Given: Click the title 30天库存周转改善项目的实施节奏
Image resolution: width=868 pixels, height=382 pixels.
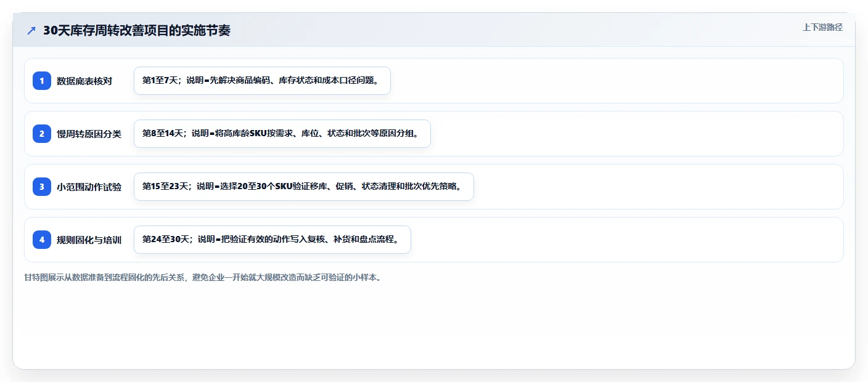Looking at the screenshot, I should pyautogui.click(x=137, y=30).
